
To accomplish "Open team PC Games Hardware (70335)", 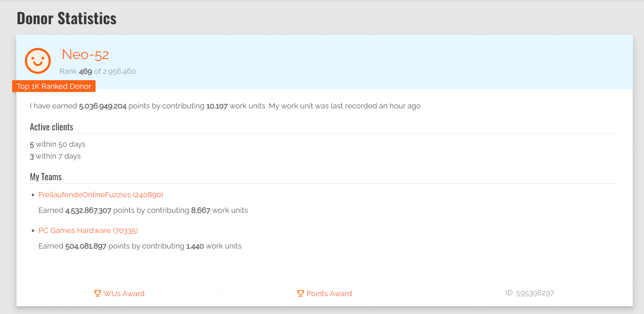I will [x=88, y=230].
